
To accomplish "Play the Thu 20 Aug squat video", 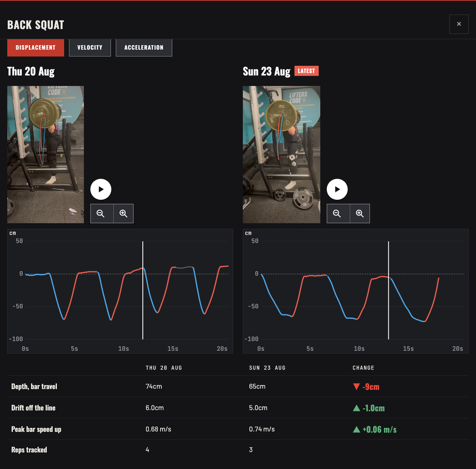I will [101, 189].
